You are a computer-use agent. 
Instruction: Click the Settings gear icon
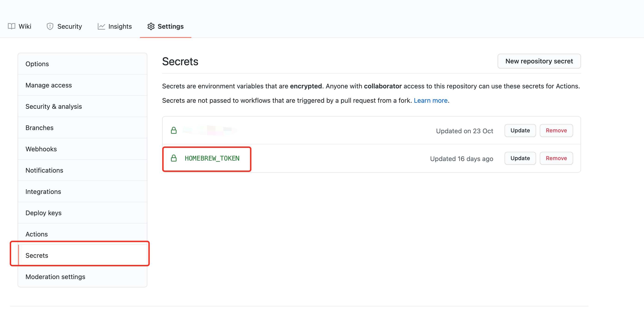coord(151,26)
